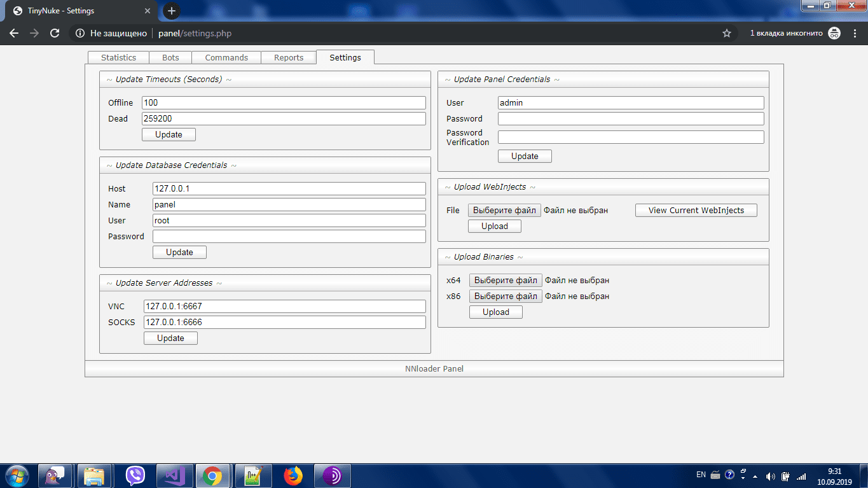Go to the Commands tab
The height and width of the screenshot is (488, 868).
point(226,57)
